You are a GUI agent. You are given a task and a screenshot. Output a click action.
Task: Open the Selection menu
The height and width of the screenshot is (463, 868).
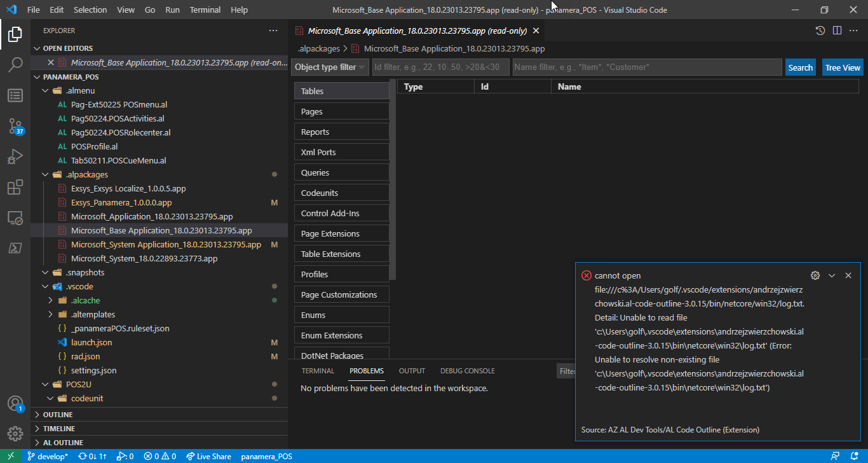tap(90, 10)
